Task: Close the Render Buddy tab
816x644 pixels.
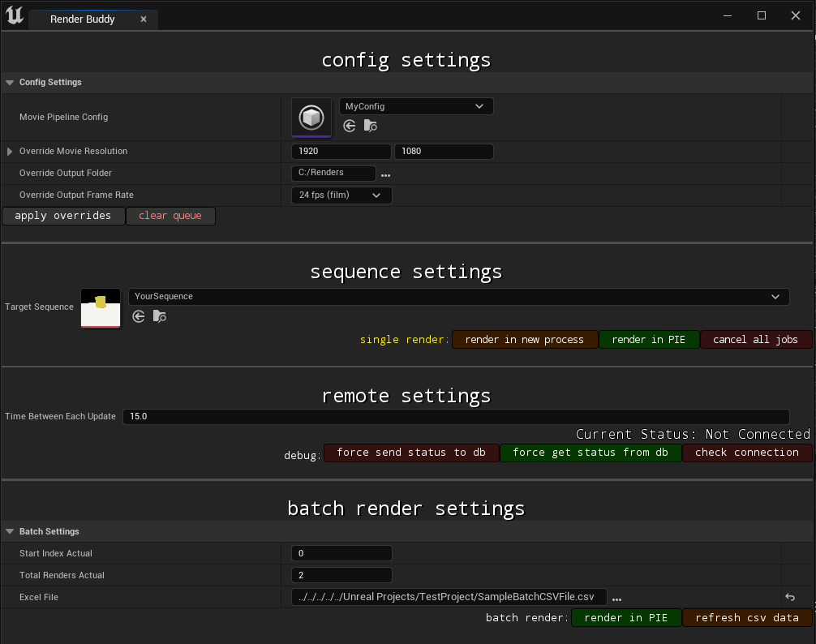Action: 144,19
